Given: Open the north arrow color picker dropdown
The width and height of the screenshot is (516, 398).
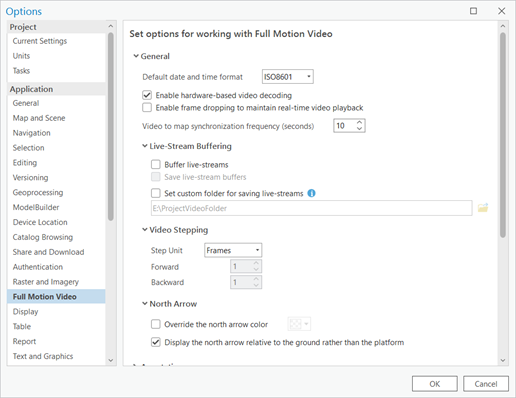Looking at the screenshot, I should click(299, 324).
